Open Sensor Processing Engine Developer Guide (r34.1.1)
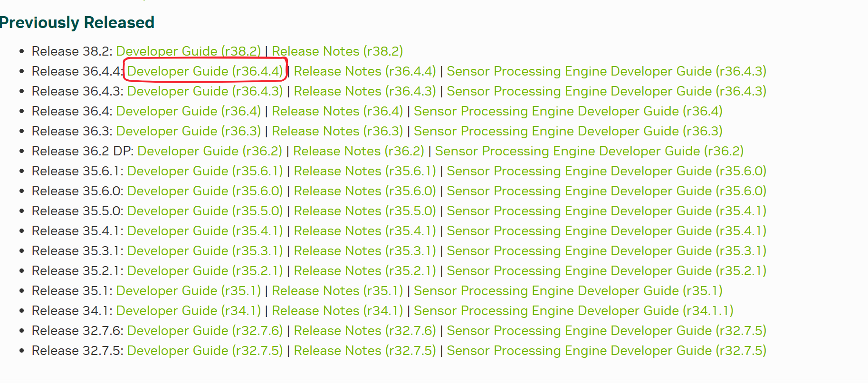 (x=573, y=311)
